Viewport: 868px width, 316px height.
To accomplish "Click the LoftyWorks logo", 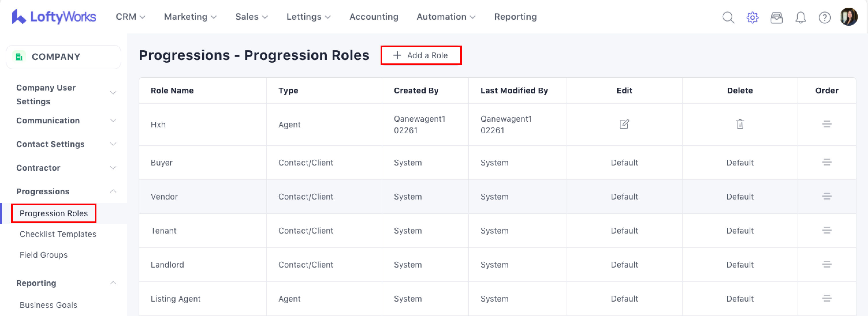I will click(54, 16).
